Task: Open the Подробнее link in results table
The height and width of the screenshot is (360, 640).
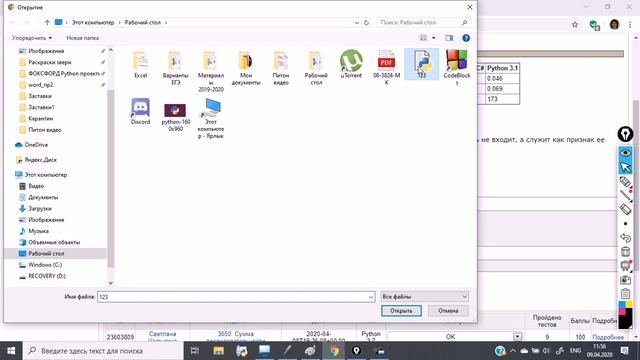Action: (x=608, y=337)
